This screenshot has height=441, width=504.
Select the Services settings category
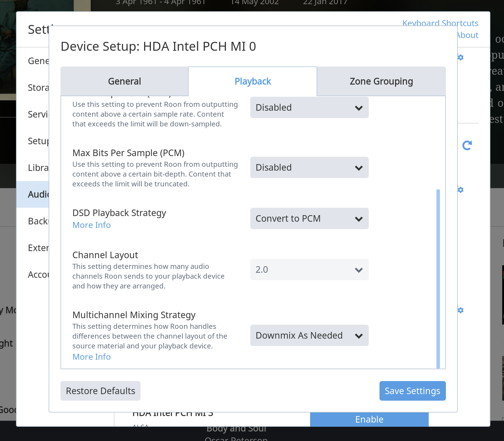(x=33, y=114)
